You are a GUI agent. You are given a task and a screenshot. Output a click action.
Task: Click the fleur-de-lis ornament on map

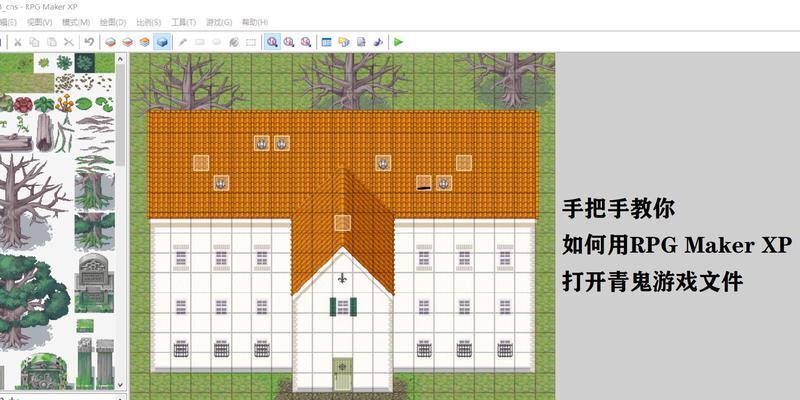(x=342, y=279)
